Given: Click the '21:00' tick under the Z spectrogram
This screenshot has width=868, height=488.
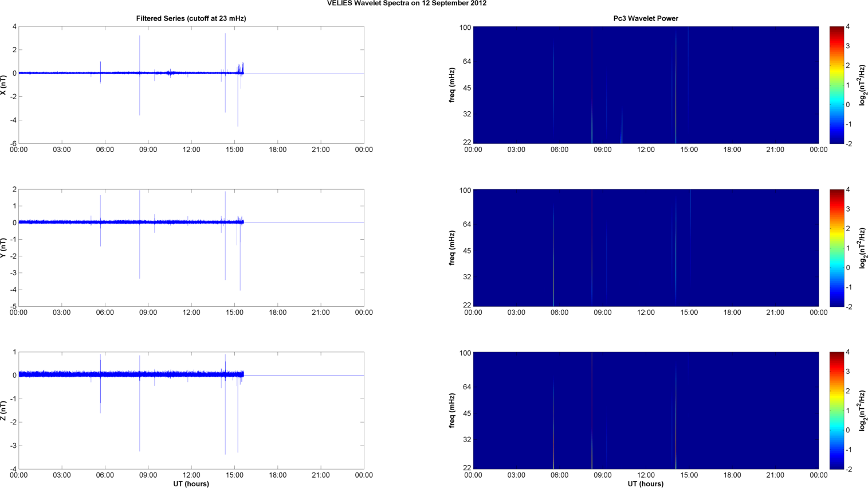Looking at the screenshot, I should 776,475.
